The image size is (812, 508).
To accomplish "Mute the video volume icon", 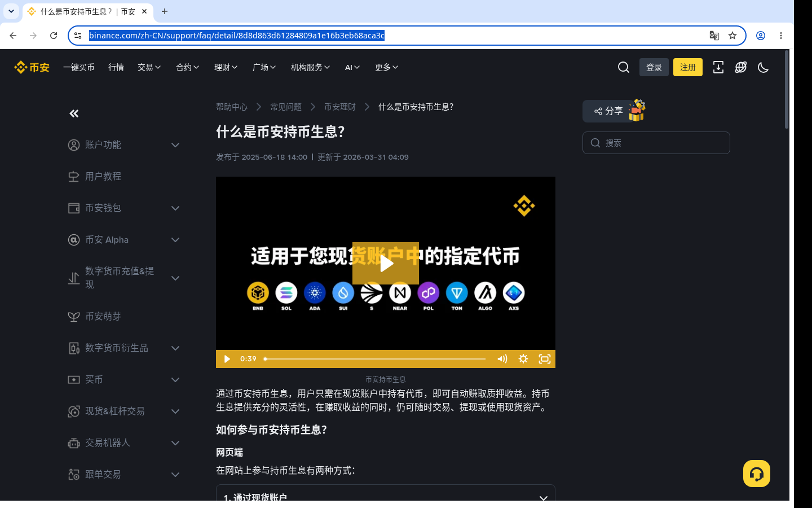I will [502, 359].
